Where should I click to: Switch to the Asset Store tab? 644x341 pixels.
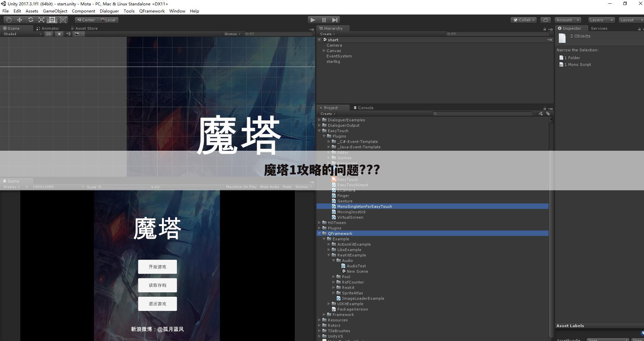click(85, 28)
